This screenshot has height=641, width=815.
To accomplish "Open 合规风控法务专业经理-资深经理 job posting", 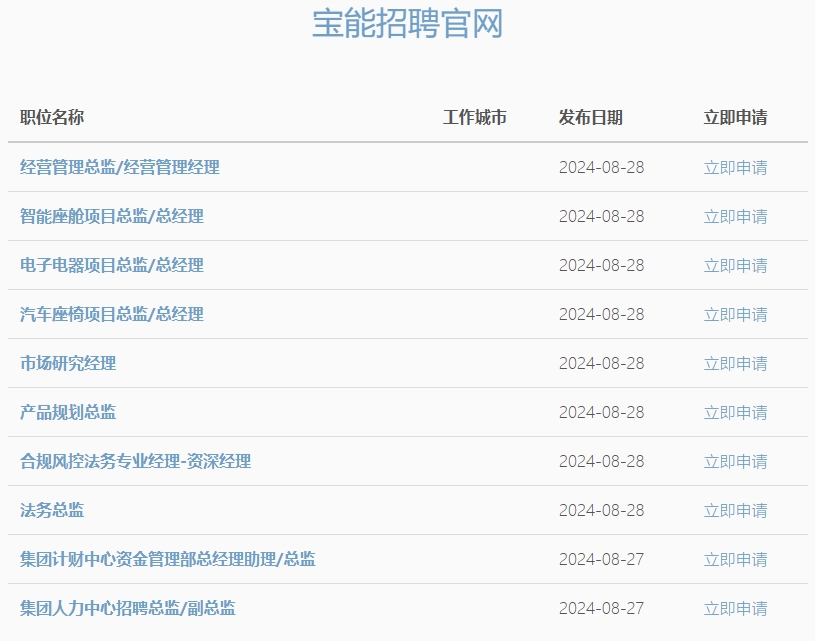I will pyautogui.click(x=136, y=461).
